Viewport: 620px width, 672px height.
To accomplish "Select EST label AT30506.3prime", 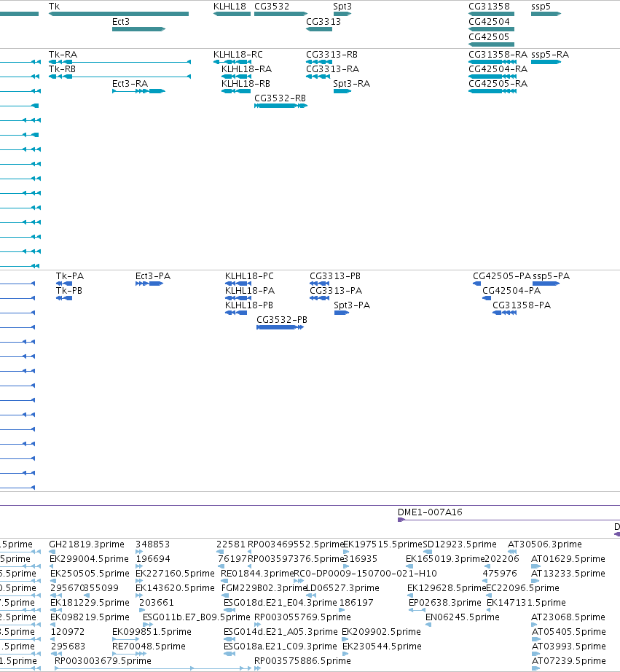I will (544, 544).
